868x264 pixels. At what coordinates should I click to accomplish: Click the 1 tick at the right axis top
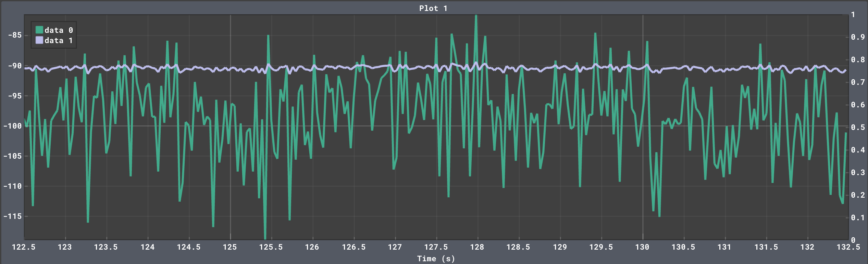click(x=853, y=15)
